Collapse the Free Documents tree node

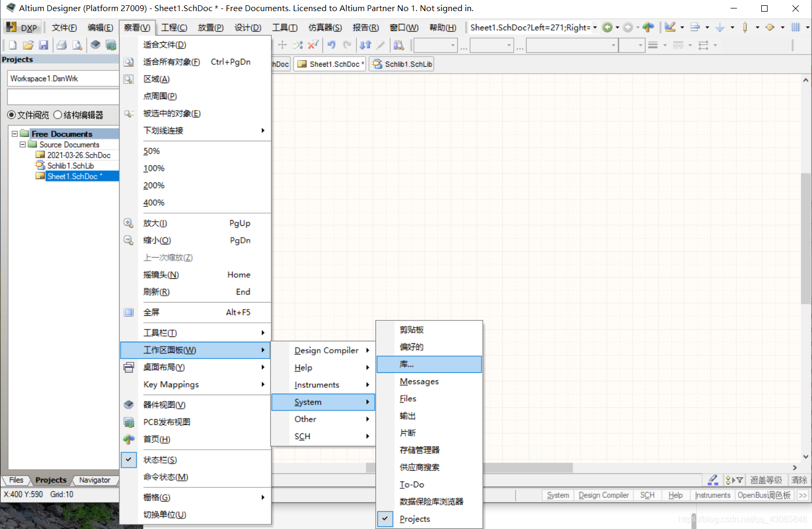[15, 134]
